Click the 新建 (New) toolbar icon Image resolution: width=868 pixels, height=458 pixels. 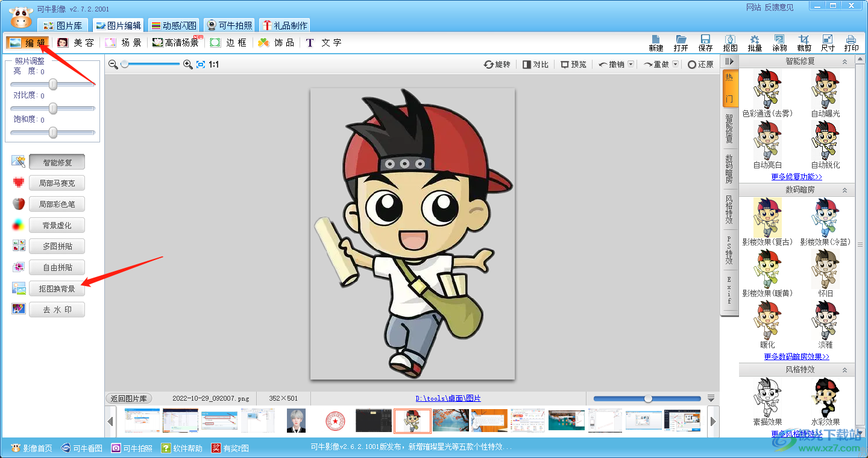(x=656, y=43)
